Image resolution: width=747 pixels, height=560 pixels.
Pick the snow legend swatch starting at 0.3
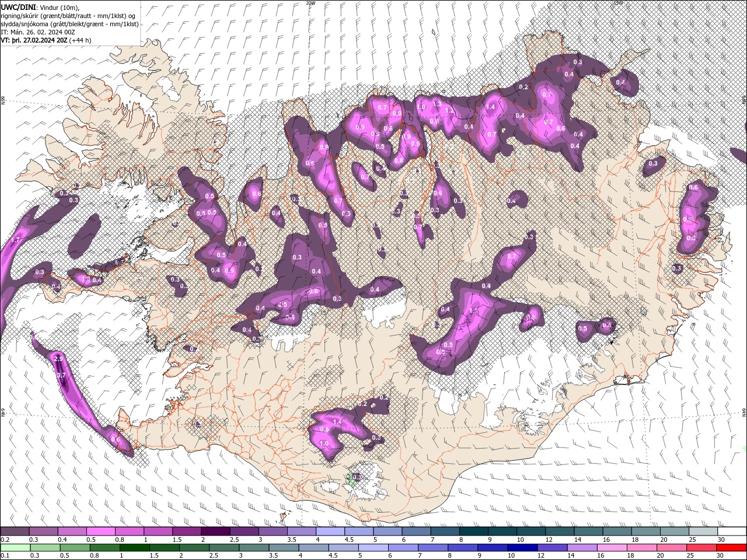pyautogui.click(x=43, y=531)
